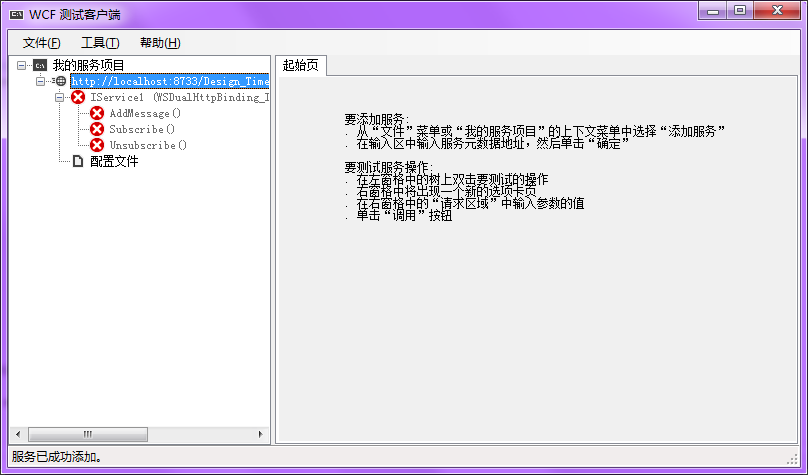Viewport: 808px width, 475px height.
Task: Close the WCF test client window
Action: [777, 10]
